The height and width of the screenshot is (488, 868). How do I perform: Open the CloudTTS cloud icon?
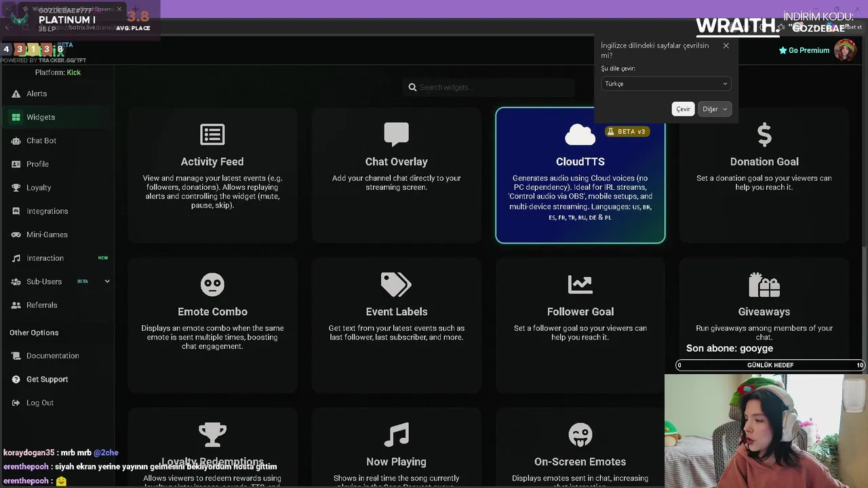click(x=580, y=134)
